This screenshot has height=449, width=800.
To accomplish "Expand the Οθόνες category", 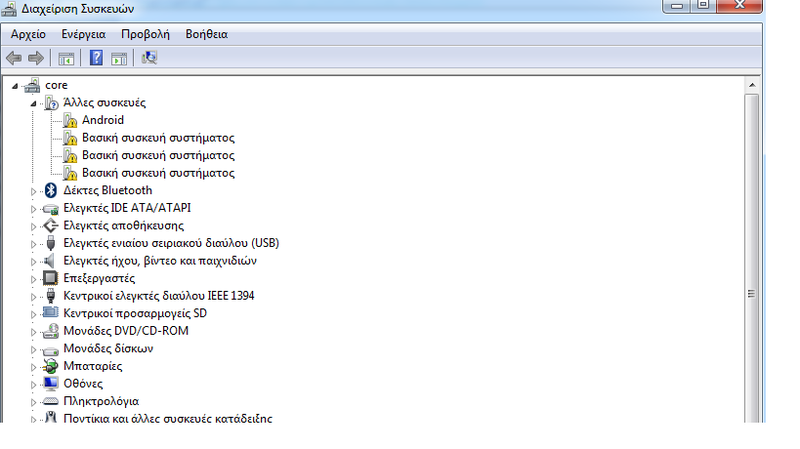I will (33, 384).
